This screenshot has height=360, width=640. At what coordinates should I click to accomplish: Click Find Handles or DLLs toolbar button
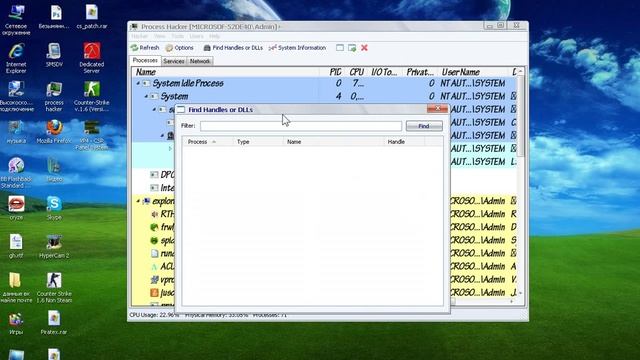(233, 48)
